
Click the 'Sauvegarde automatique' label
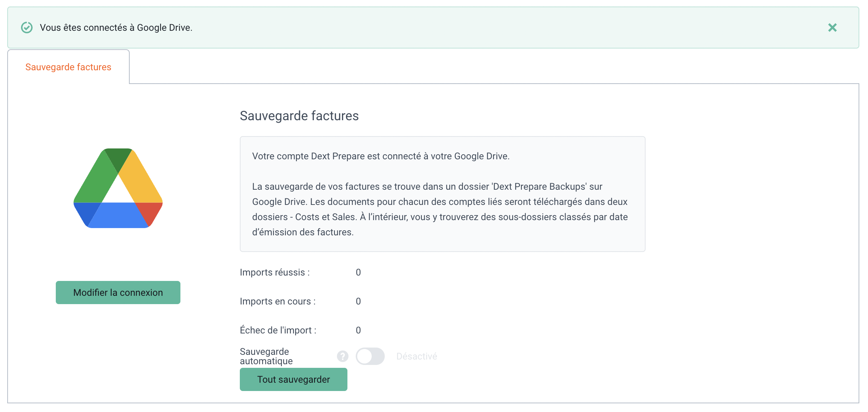pyautogui.click(x=266, y=356)
